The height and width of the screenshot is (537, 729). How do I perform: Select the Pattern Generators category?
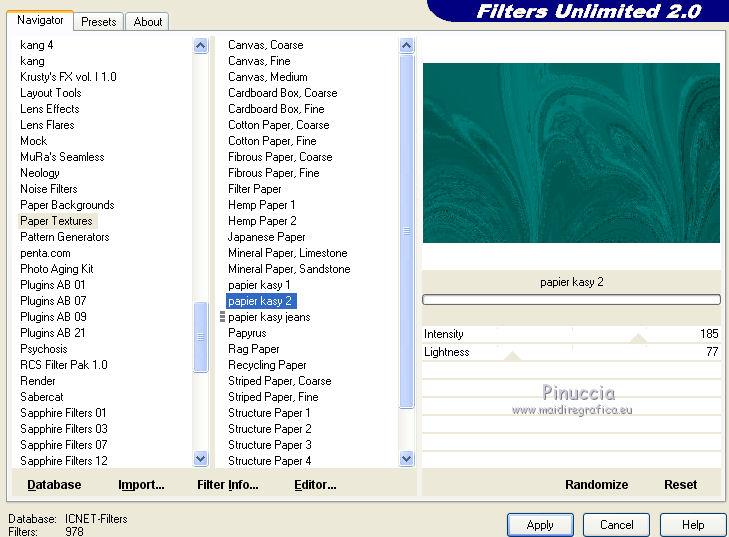(65, 237)
